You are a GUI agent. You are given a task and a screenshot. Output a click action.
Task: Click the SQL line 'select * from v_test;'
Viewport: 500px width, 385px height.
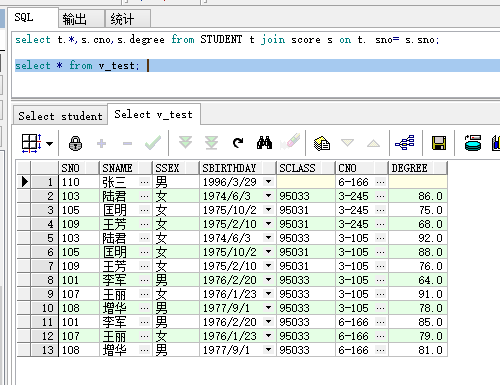click(77, 65)
